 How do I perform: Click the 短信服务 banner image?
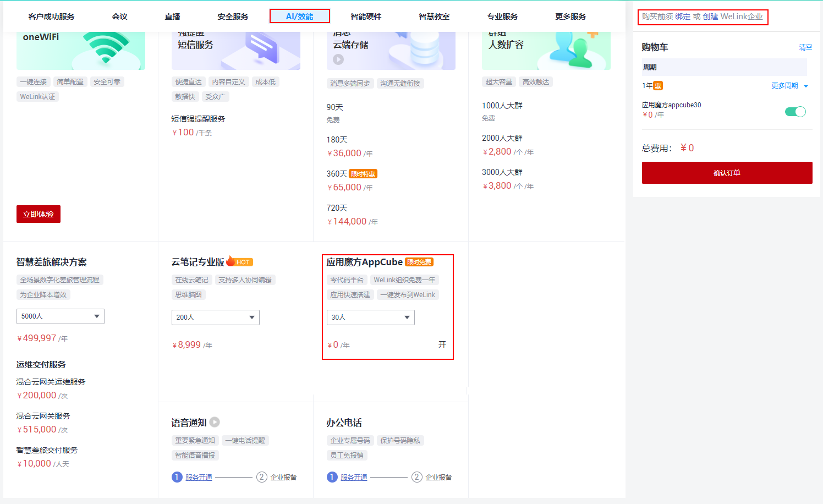pyautogui.click(x=236, y=51)
